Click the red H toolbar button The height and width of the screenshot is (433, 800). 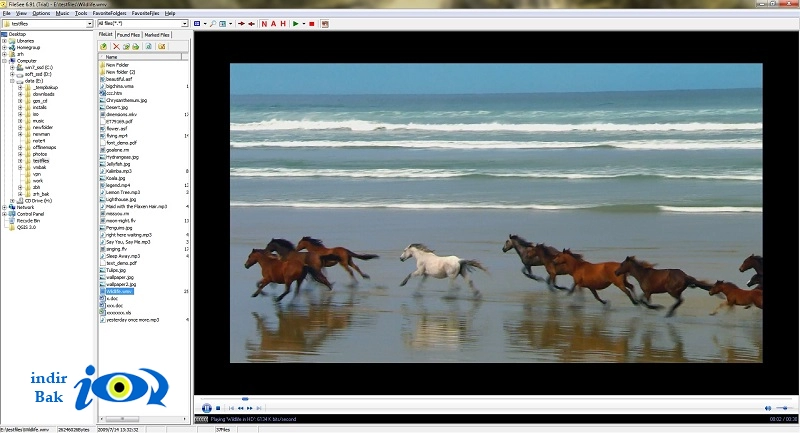(x=283, y=24)
